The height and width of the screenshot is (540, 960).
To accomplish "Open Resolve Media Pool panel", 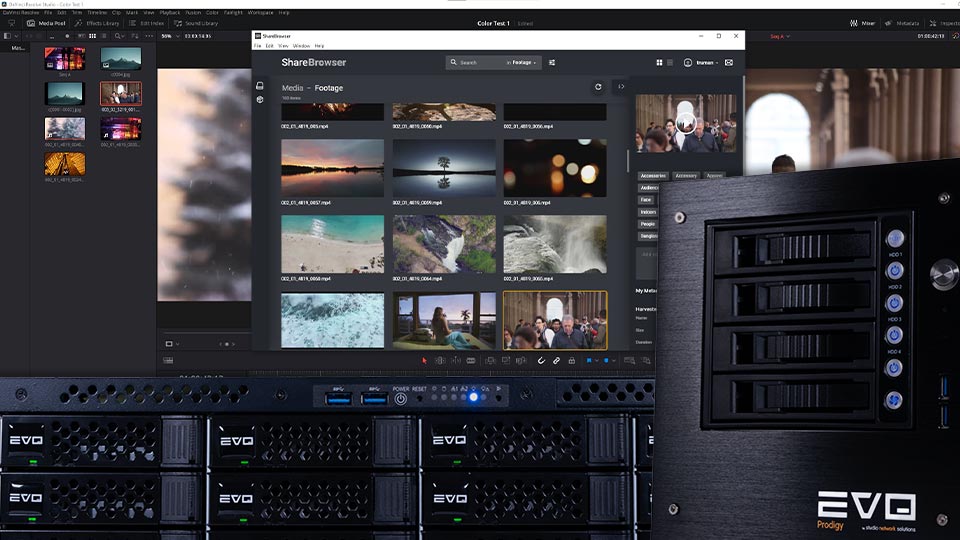I will tap(46, 23).
